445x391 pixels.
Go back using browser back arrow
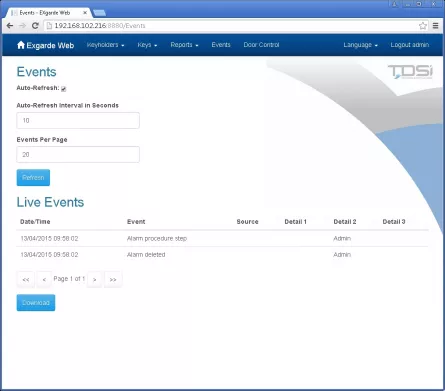coord(10,26)
